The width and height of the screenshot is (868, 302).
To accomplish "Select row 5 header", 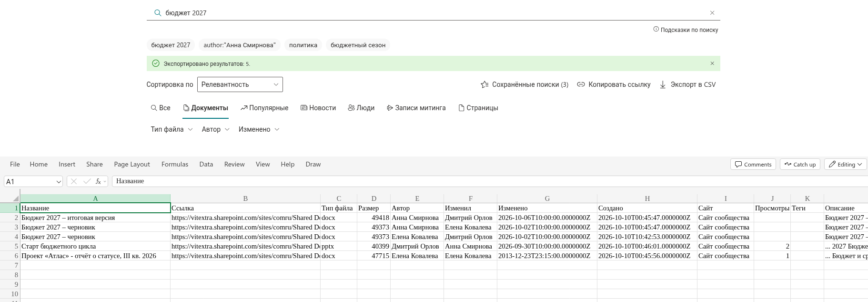I will pyautogui.click(x=10, y=246).
